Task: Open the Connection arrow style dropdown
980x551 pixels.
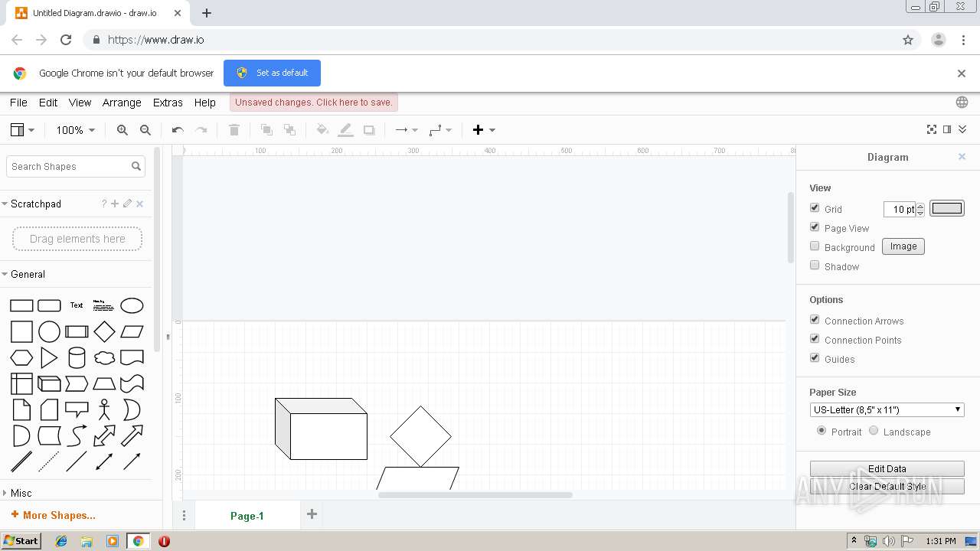Action: tap(407, 130)
